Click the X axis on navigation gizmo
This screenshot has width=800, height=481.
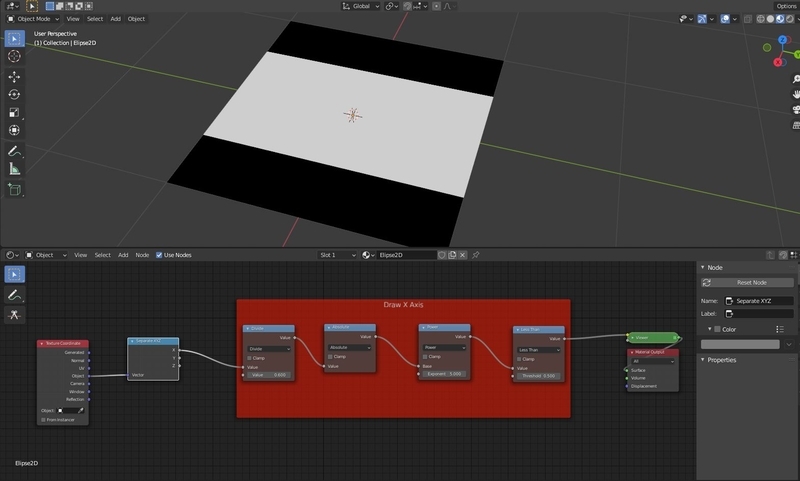(778, 62)
